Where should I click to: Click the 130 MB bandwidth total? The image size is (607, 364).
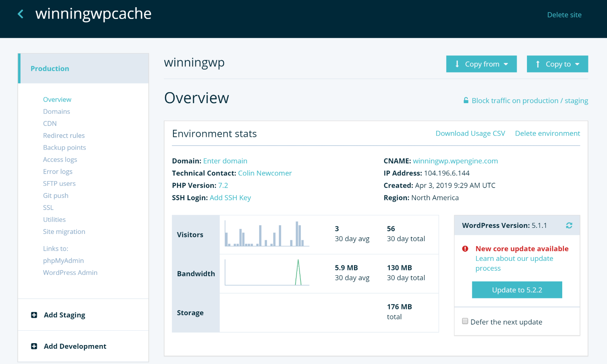(399, 268)
